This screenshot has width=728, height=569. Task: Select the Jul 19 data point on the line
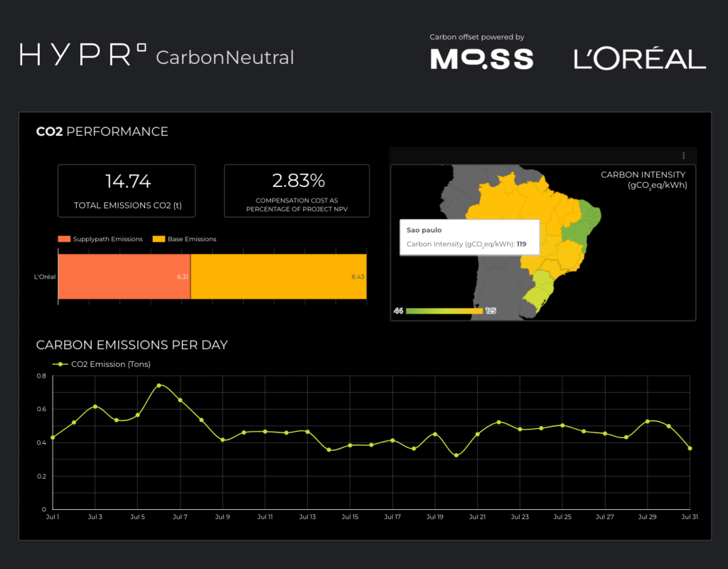tap(435, 435)
